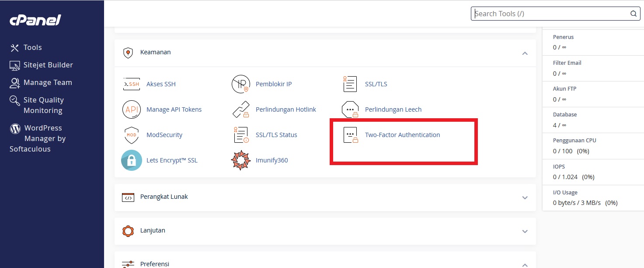644x268 pixels.
Task: Click the Lanjutan section title
Action: point(153,230)
